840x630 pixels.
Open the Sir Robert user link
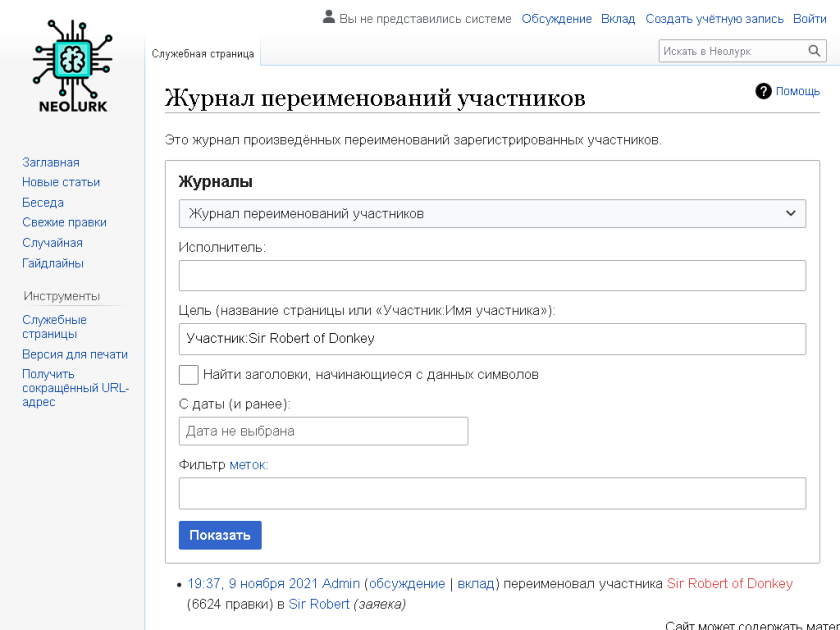(x=319, y=604)
